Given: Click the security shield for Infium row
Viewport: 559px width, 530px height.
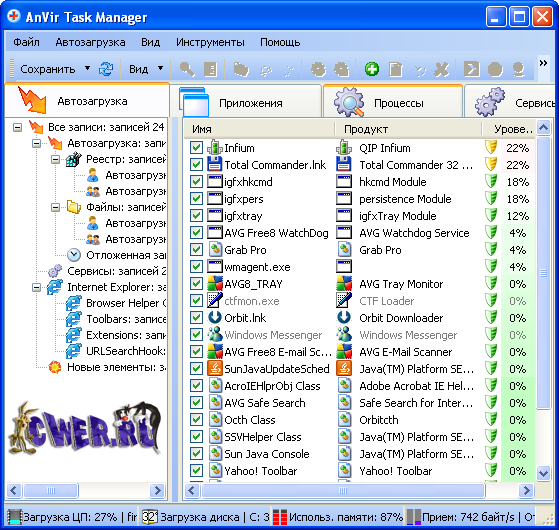Looking at the screenshot, I should pos(491,148).
